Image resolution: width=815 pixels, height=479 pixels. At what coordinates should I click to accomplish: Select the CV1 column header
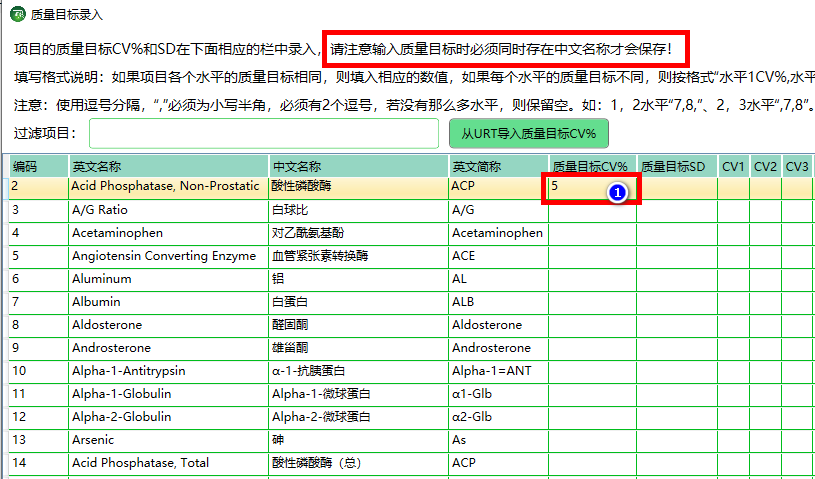click(733, 166)
